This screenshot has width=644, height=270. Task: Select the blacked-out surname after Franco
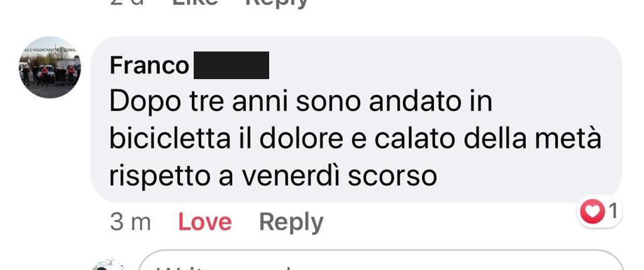coord(231,65)
